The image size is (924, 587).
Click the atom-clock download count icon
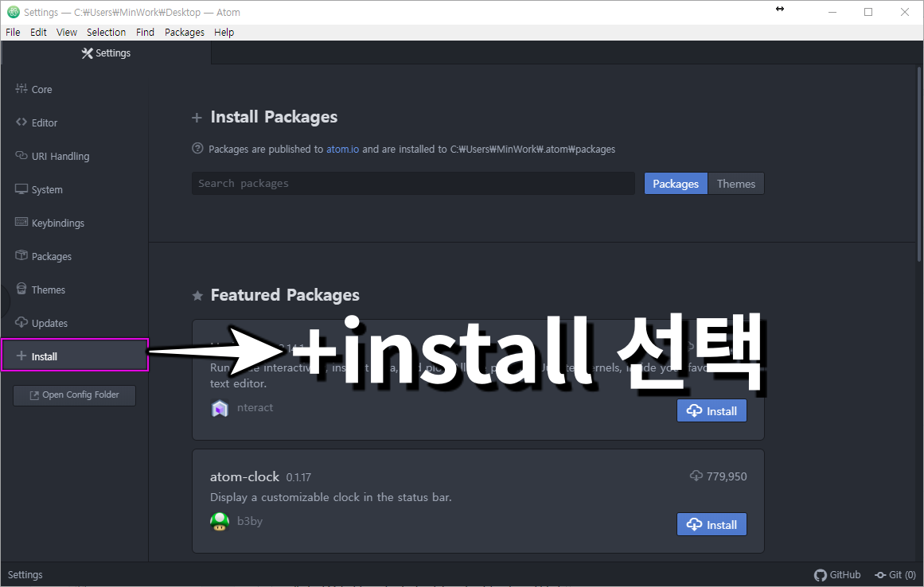point(696,476)
